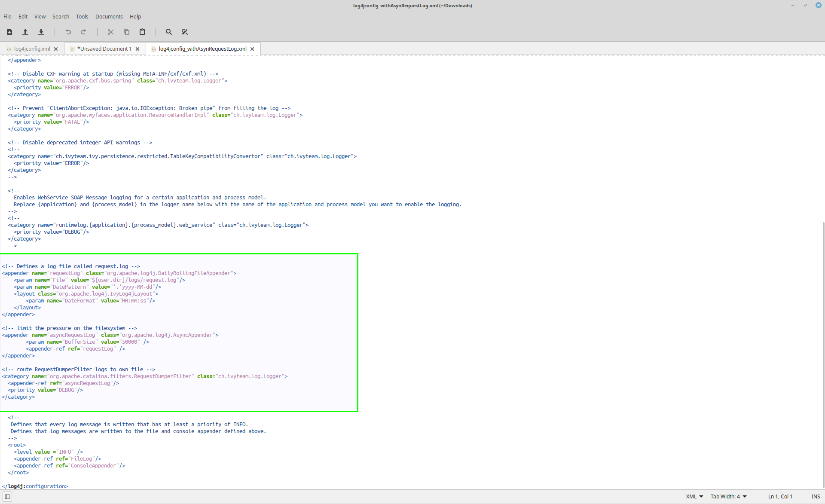Click the appender-ref ConsoleAppender line
825x504 pixels.
70,466
